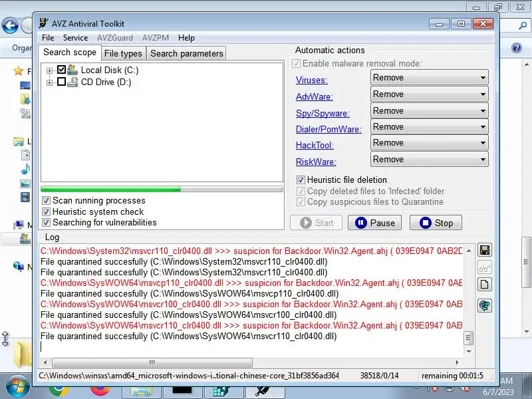
Task: Click the remaining time status entry
Action: coord(452,376)
